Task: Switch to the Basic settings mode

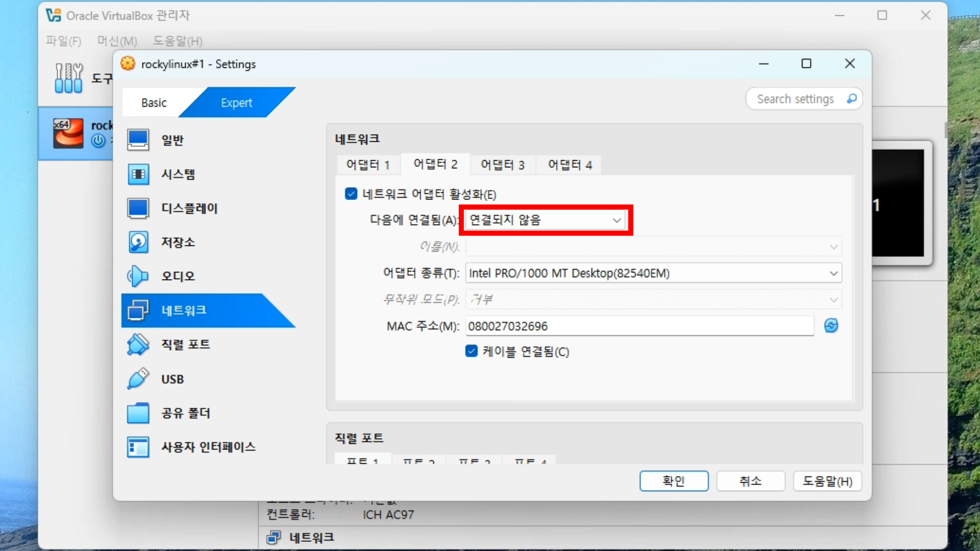Action: pos(154,103)
